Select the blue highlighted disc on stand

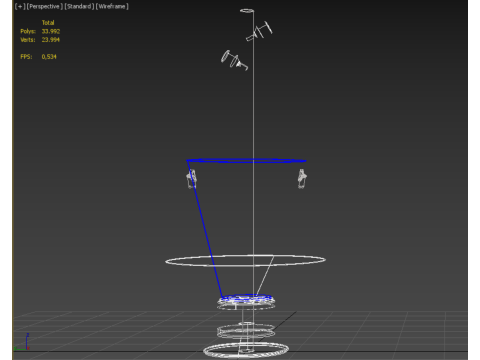[246, 298]
